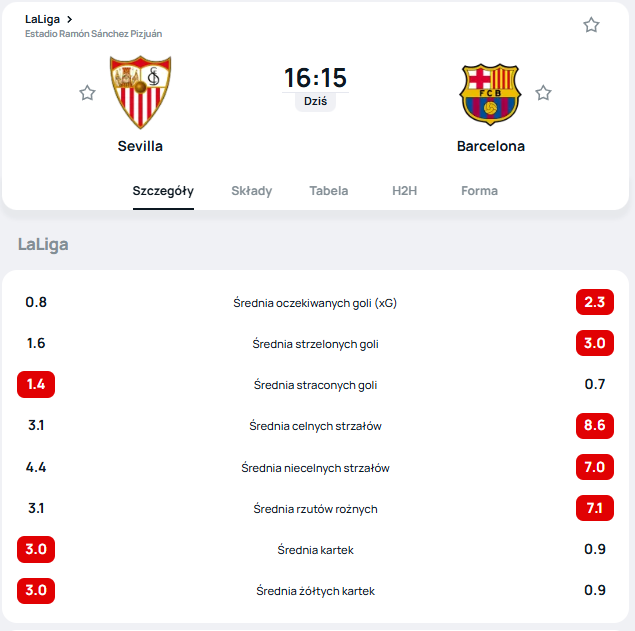Click the Barcelona team name
This screenshot has height=631, width=635.
point(490,146)
